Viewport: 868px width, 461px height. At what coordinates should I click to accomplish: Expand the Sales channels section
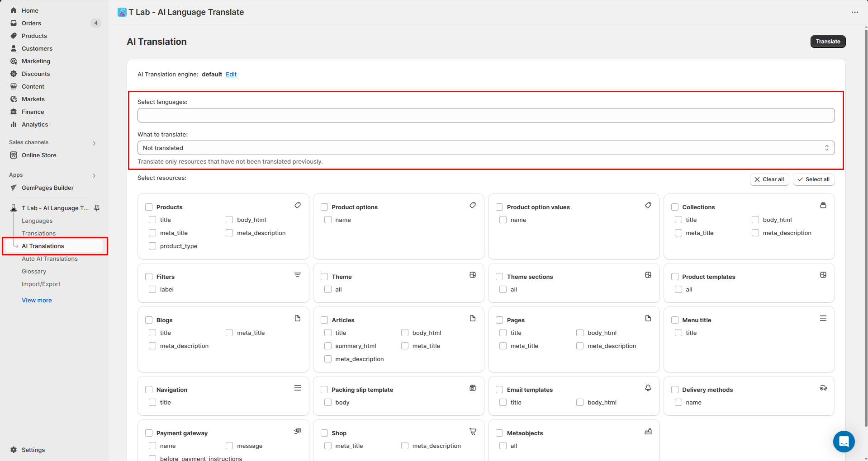(94, 142)
